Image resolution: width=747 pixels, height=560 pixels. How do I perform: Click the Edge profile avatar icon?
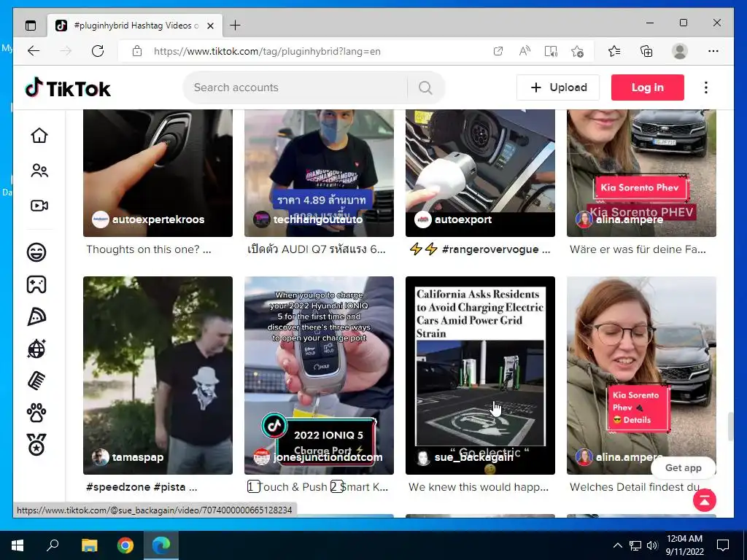click(680, 51)
